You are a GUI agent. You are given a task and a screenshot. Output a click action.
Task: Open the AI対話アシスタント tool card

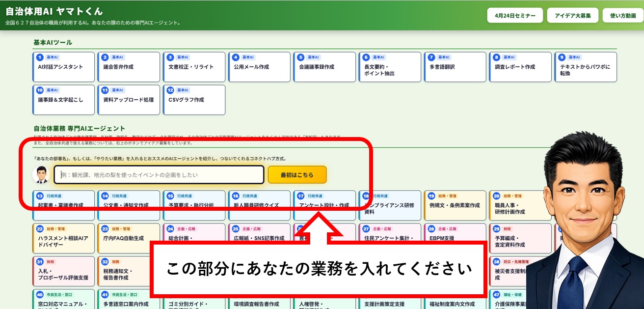click(x=63, y=66)
